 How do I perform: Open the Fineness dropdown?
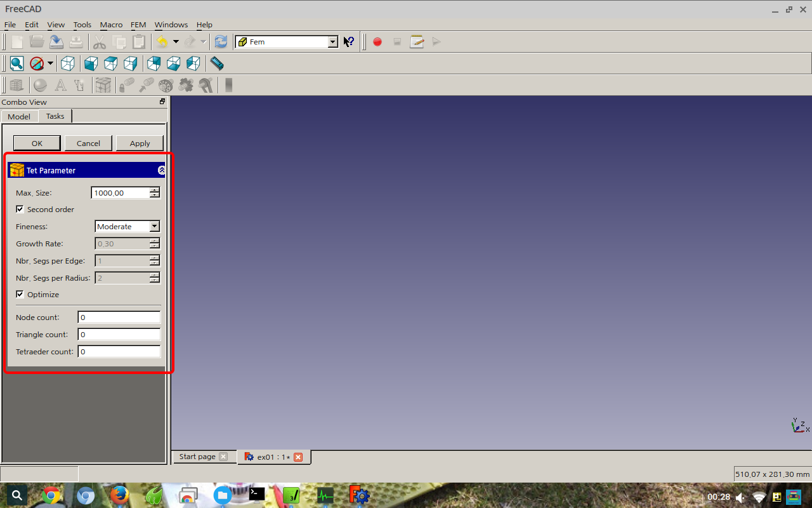(153, 226)
